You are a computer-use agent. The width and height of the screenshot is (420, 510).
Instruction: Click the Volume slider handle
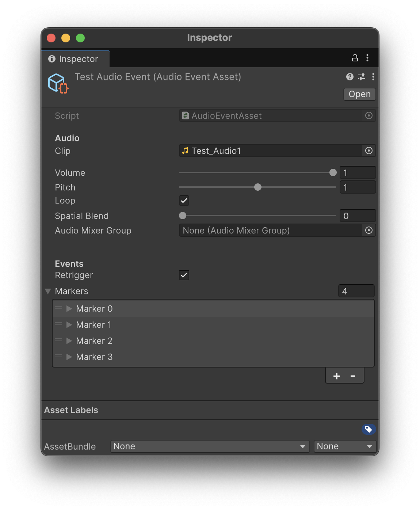coord(333,172)
